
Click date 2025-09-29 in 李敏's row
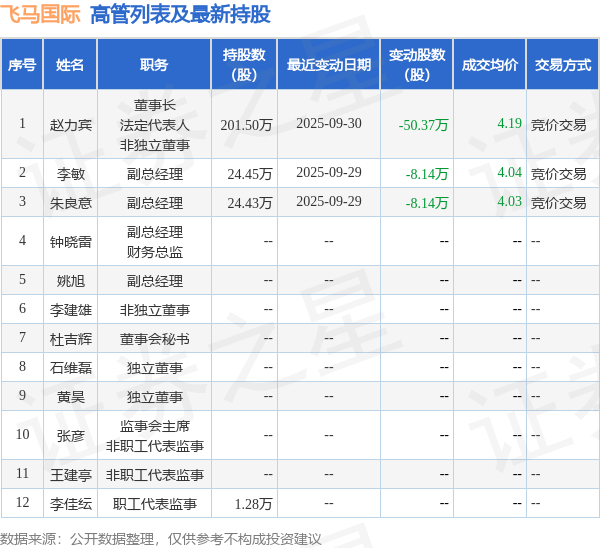pyautogui.click(x=329, y=172)
